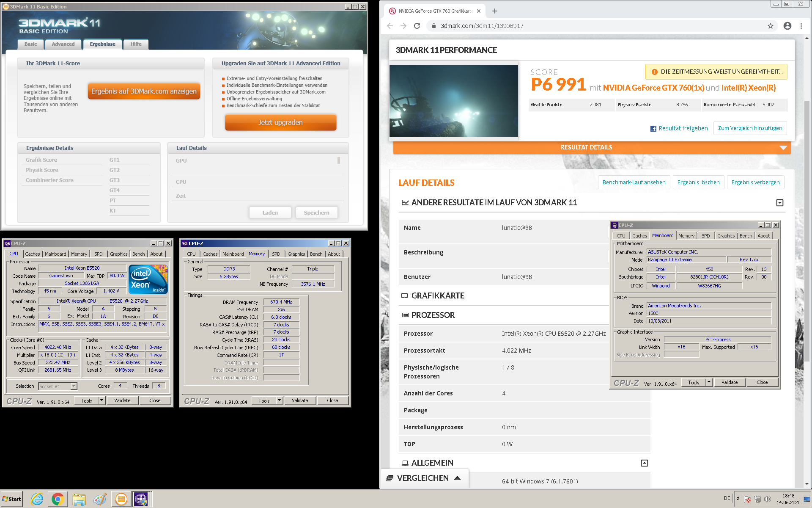Click the Windows Start button
Image resolution: width=812 pixels, height=508 pixels.
[x=11, y=499]
